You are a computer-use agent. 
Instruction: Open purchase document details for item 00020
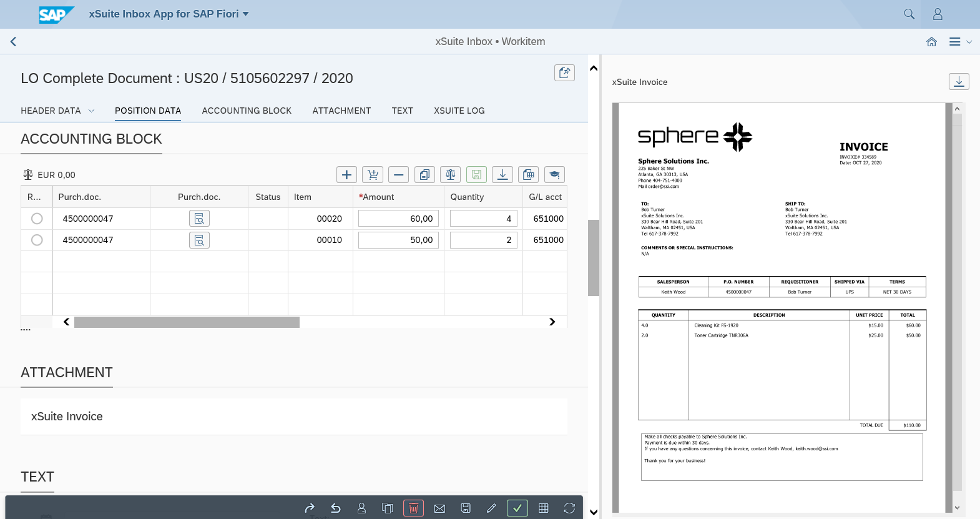point(199,219)
